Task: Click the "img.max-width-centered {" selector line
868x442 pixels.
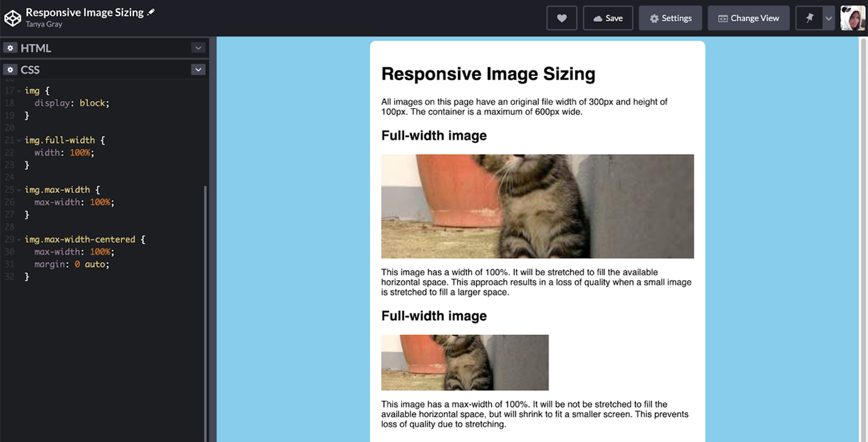Action: [x=85, y=239]
